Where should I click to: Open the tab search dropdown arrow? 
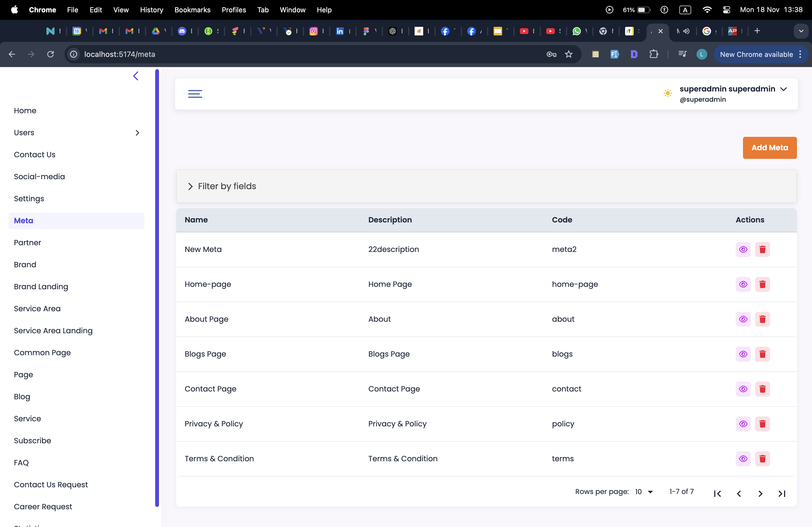click(801, 31)
